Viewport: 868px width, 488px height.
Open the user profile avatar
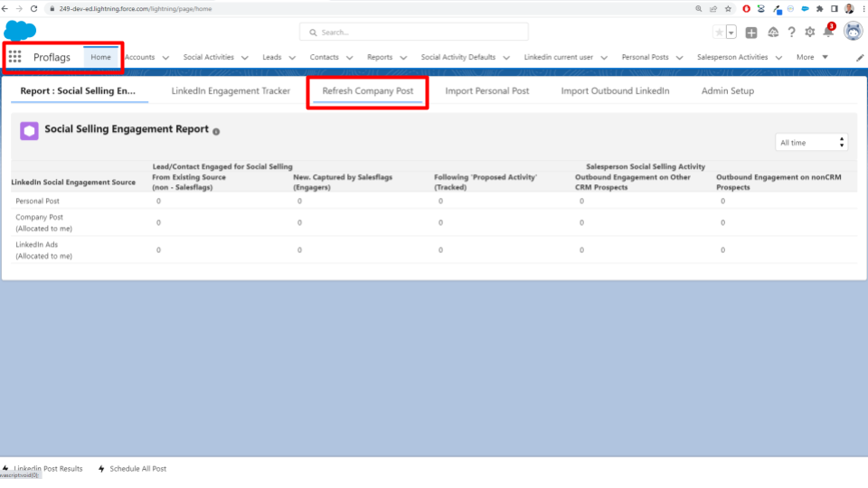pyautogui.click(x=853, y=32)
